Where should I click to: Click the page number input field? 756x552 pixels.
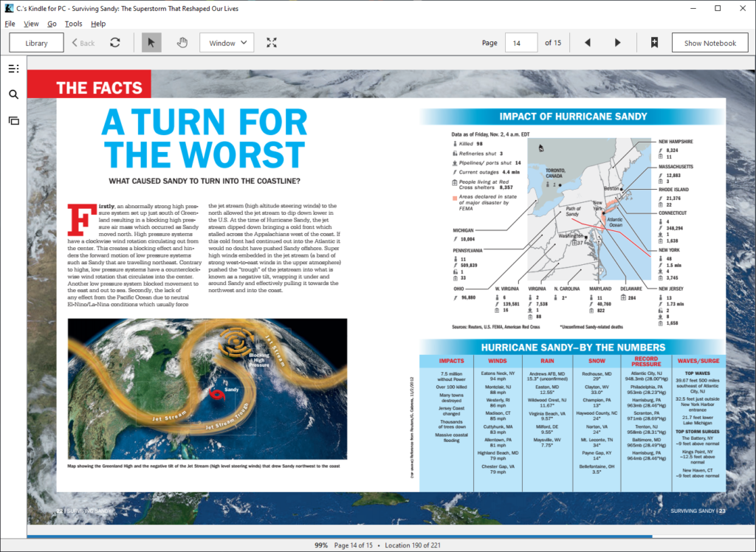point(521,42)
